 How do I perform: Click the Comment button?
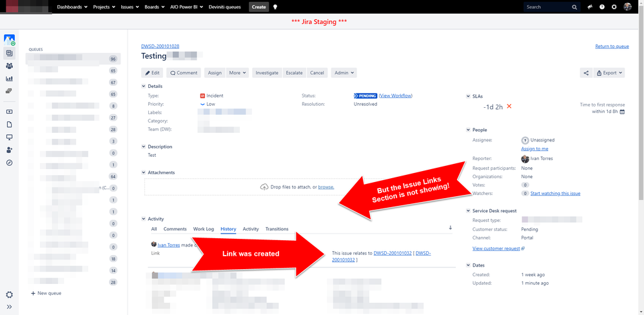pyautogui.click(x=184, y=73)
